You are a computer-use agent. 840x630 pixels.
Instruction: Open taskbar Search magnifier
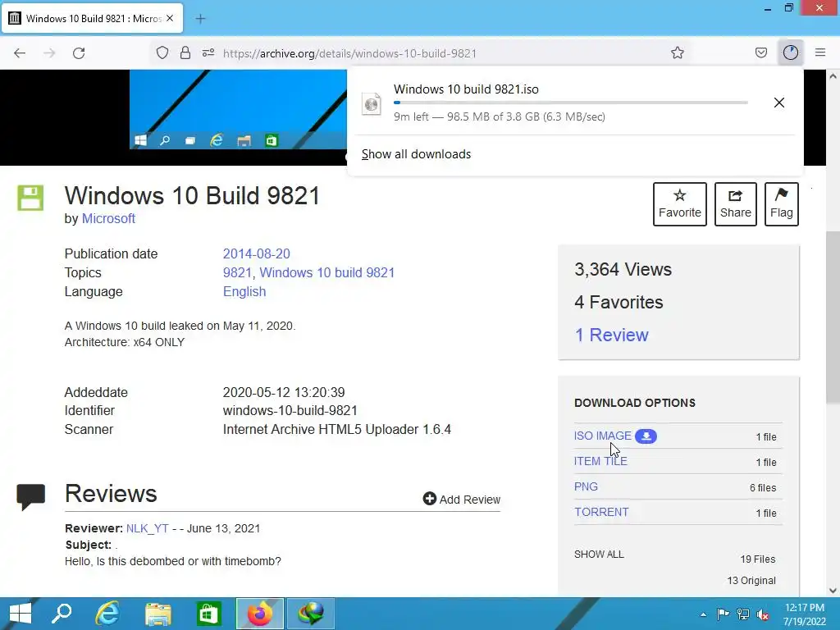point(62,614)
